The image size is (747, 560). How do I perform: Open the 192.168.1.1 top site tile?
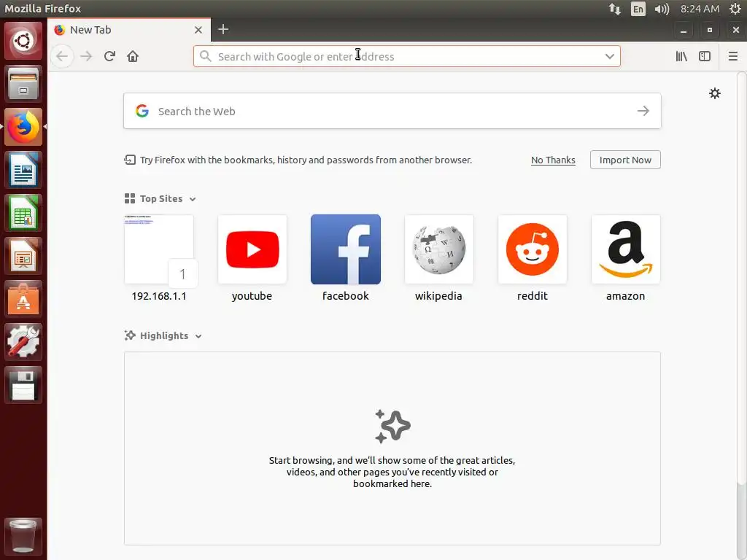pos(159,258)
